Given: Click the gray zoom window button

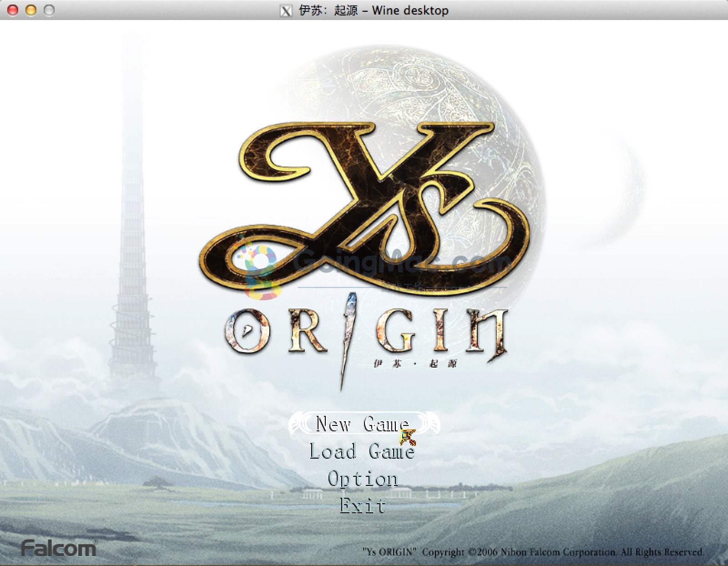Looking at the screenshot, I should [49, 10].
